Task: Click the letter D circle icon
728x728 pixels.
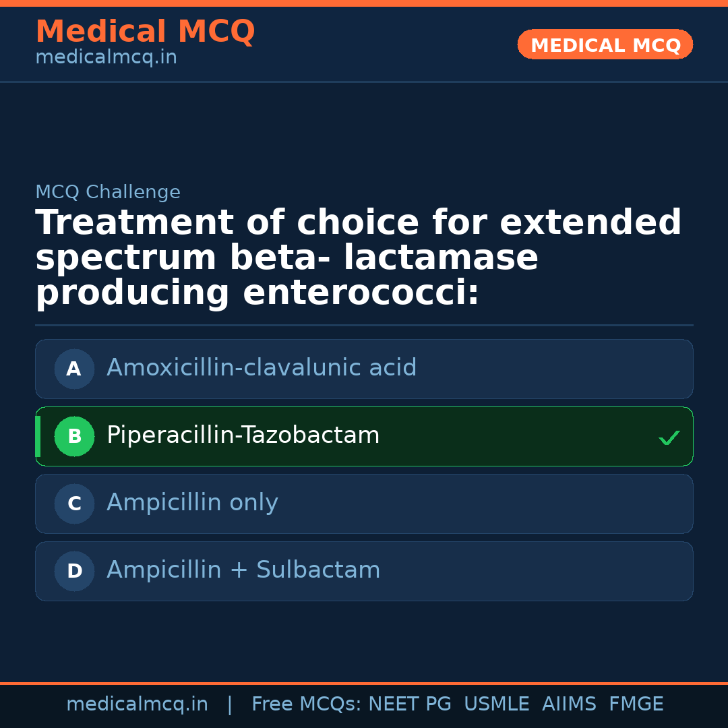Action: tap(74, 572)
